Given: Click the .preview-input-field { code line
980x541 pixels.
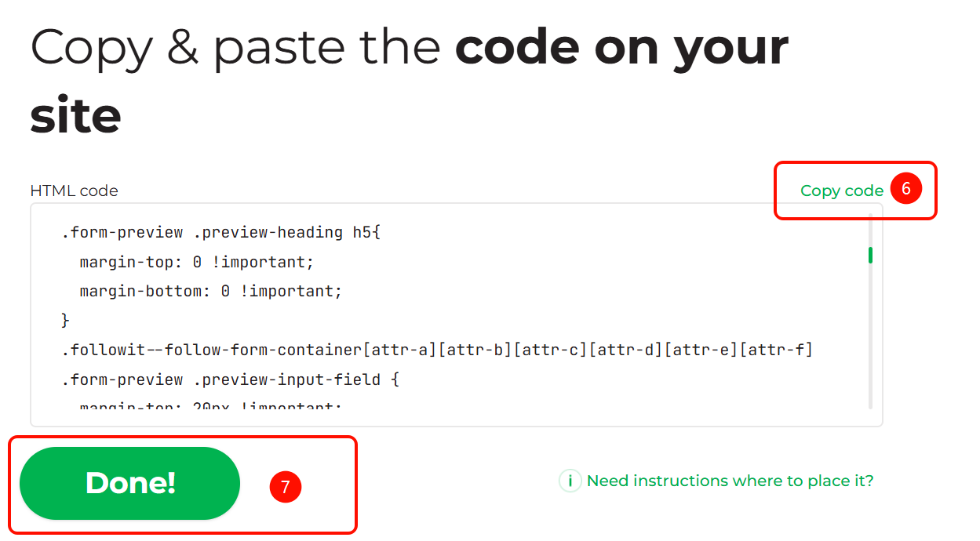Looking at the screenshot, I should tap(231, 379).
